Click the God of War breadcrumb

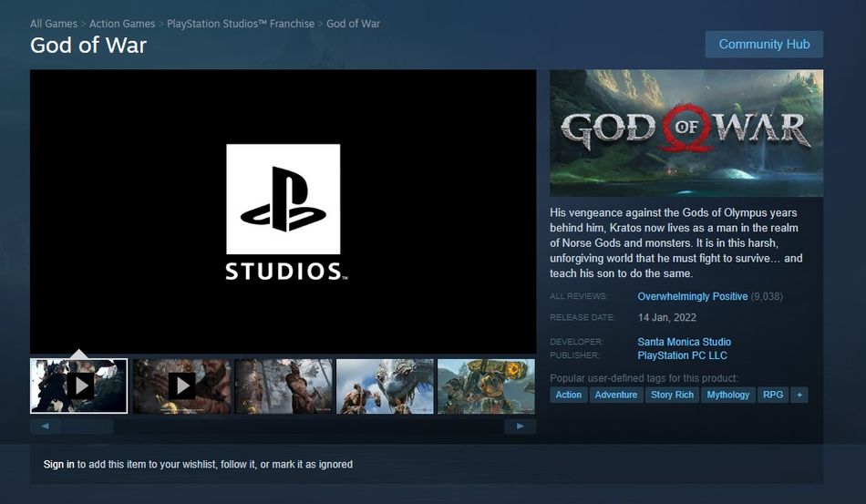tap(354, 24)
